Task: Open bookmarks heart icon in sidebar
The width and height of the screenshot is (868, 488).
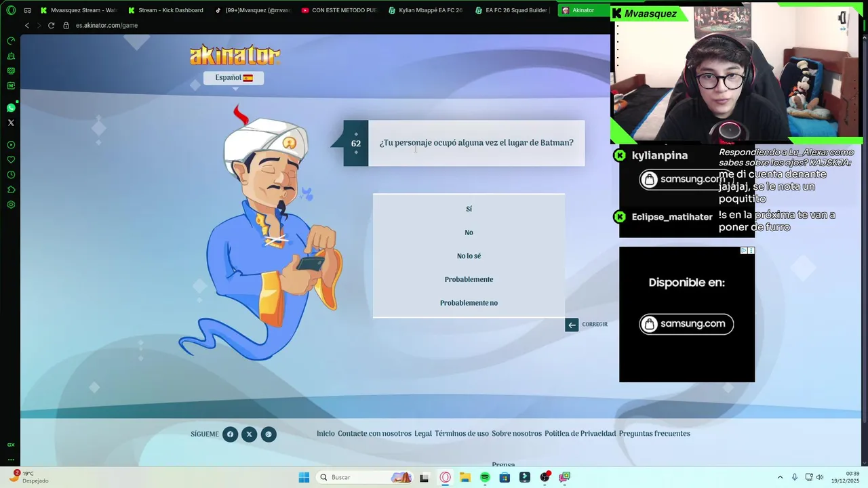Action: tap(11, 160)
